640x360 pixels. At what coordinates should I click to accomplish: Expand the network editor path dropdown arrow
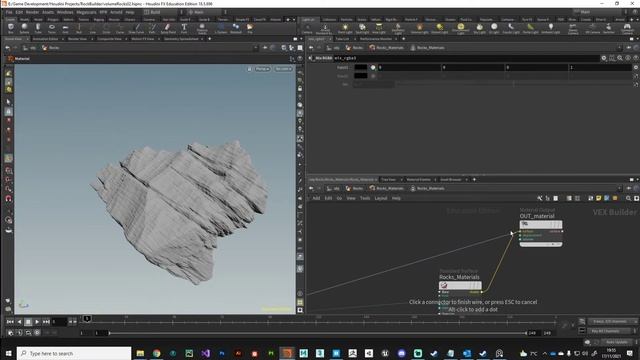point(620,188)
